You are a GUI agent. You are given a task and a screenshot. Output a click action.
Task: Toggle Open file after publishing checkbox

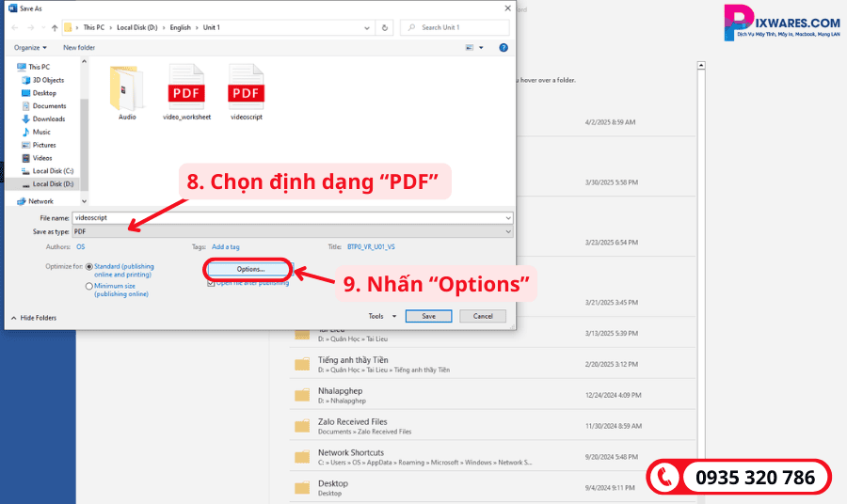[211, 283]
